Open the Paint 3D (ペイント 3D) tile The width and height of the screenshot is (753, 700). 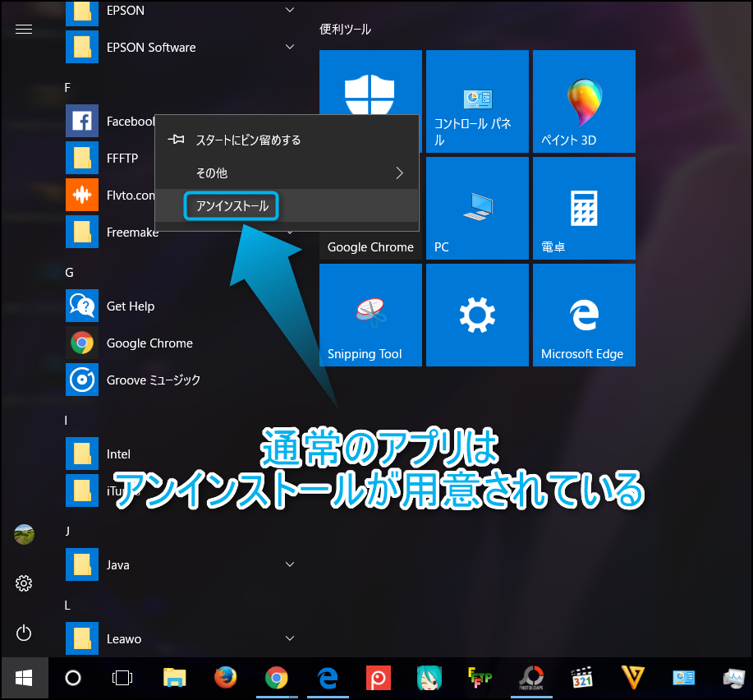tap(584, 102)
